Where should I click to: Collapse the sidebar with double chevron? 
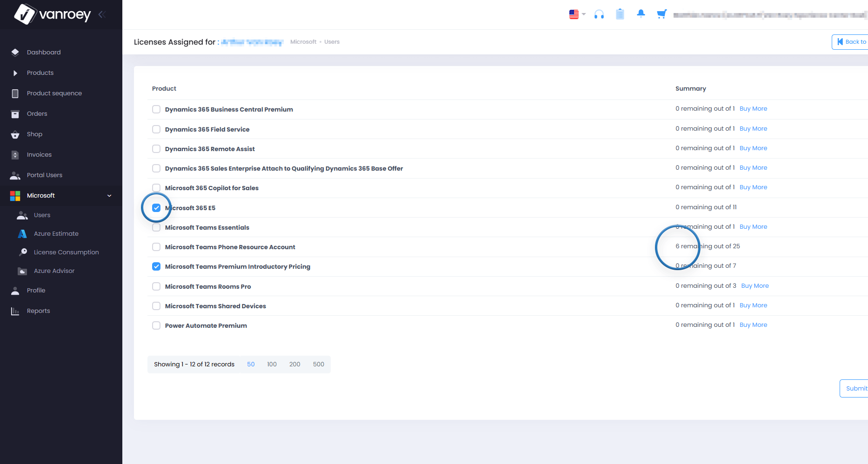[x=102, y=14]
